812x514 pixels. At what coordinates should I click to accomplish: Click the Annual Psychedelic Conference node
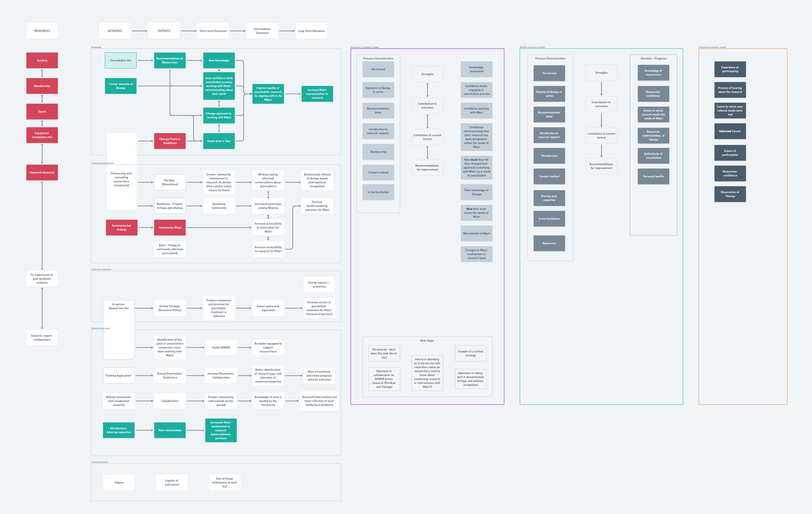170,375
